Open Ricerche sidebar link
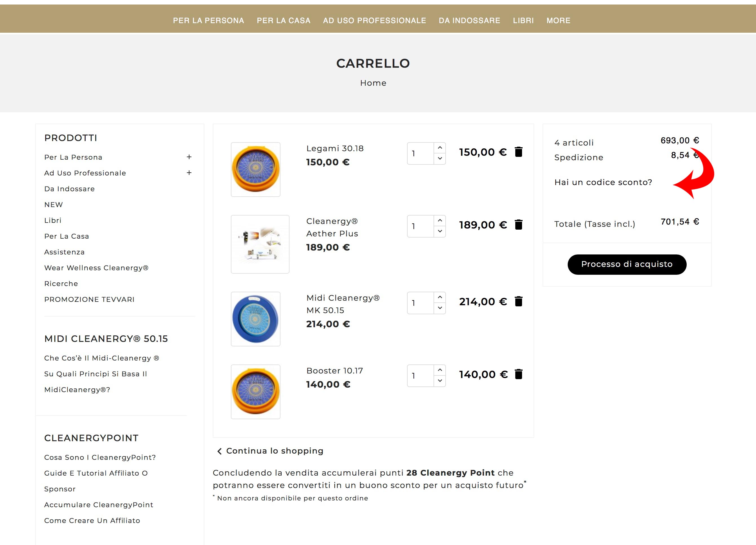The width and height of the screenshot is (756, 545). [x=61, y=284]
